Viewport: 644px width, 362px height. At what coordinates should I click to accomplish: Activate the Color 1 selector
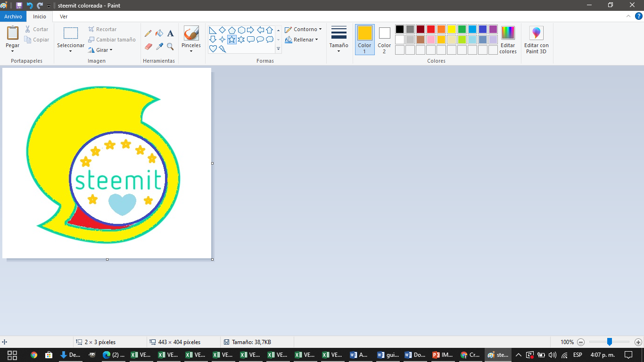pos(364,40)
